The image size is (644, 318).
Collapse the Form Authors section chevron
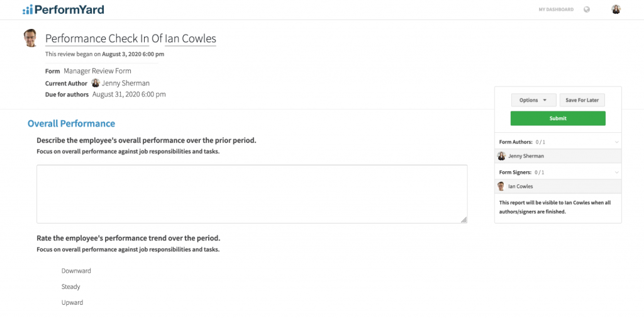click(616, 142)
